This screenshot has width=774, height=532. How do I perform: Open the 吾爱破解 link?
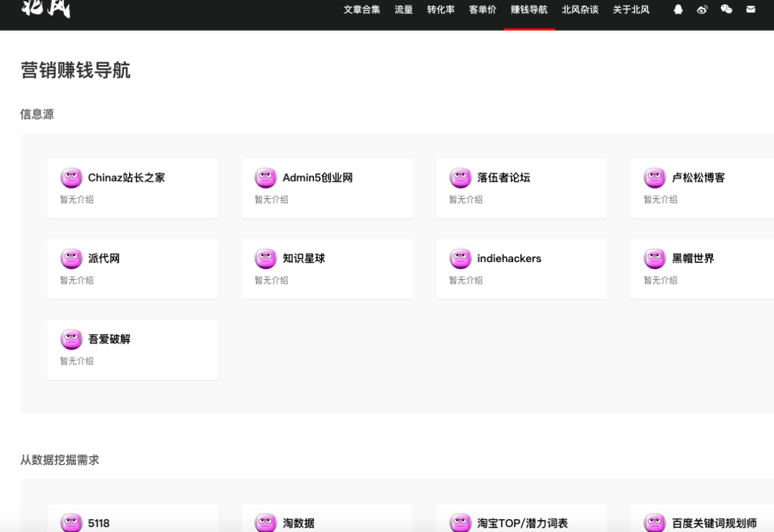pos(109,339)
